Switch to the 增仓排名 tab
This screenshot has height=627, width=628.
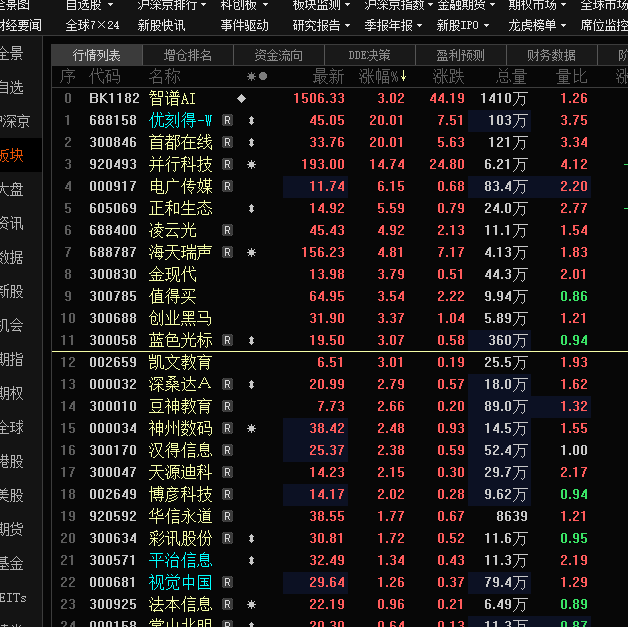pyautogui.click(x=188, y=55)
